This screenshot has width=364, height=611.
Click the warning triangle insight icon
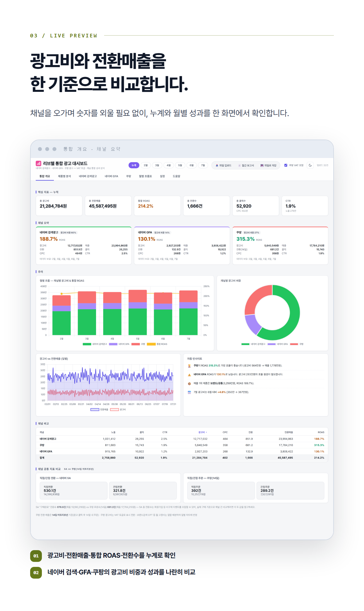tap(189, 375)
